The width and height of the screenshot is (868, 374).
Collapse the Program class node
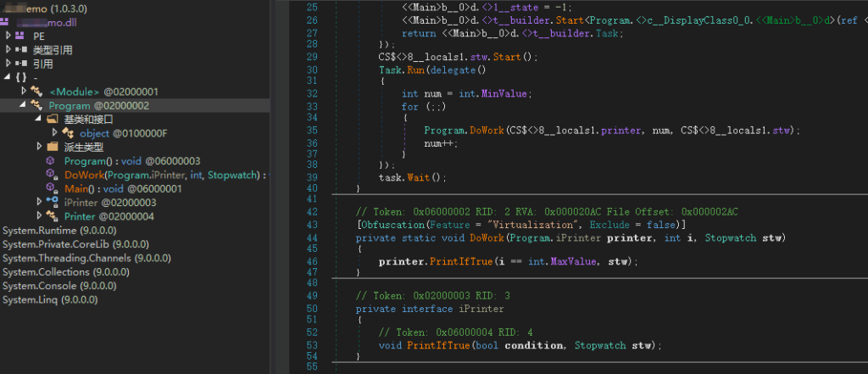(x=23, y=105)
